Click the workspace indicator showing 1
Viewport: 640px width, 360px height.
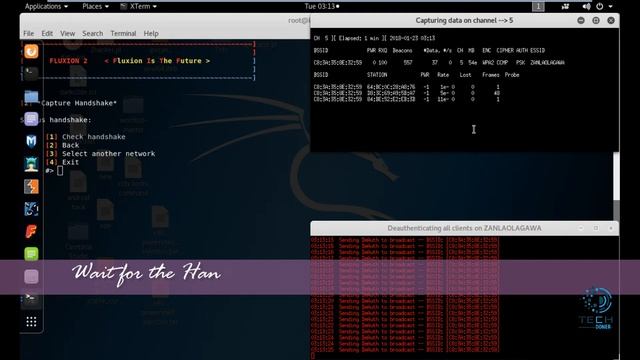pos(538,6)
